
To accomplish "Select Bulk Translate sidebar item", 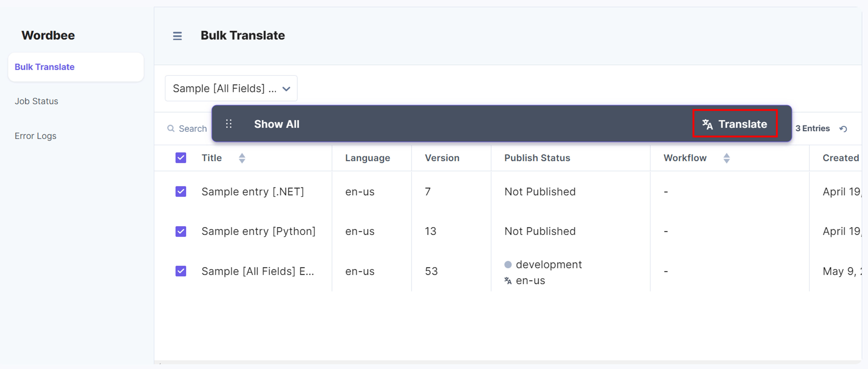I will (x=76, y=67).
